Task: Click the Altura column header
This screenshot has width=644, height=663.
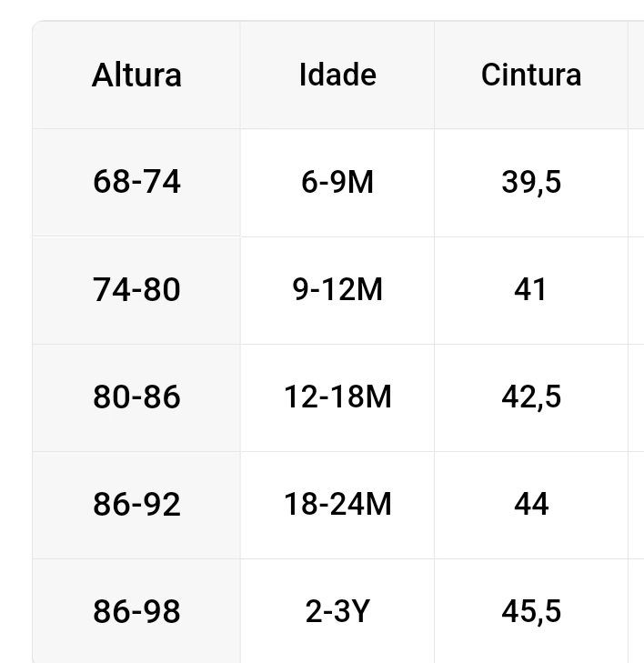Action: click(x=136, y=75)
